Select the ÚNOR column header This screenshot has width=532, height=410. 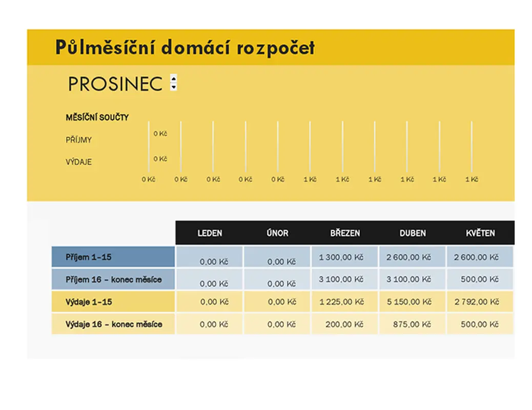tap(277, 233)
